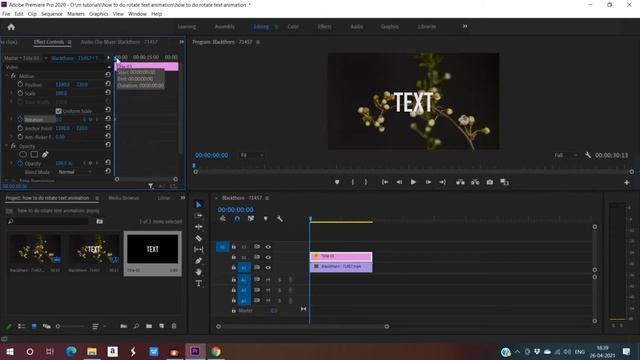Select the Track Select Forward tool

pos(198,216)
